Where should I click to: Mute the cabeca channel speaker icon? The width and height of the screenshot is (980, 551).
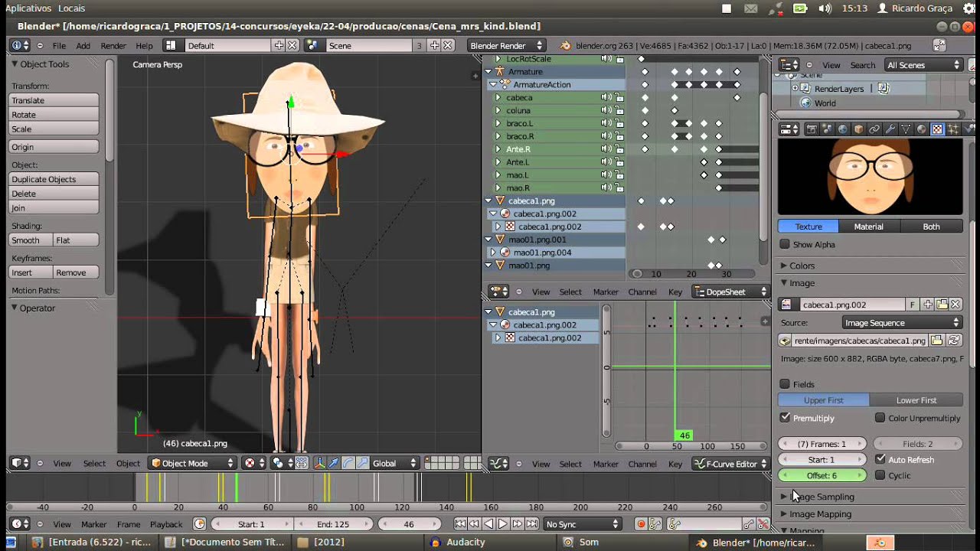click(x=606, y=97)
